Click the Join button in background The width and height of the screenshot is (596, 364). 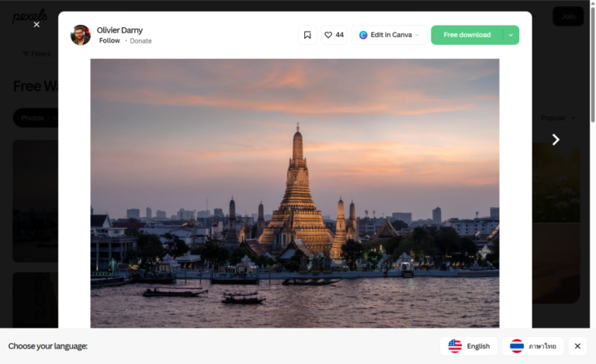pyautogui.click(x=568, y=16)
